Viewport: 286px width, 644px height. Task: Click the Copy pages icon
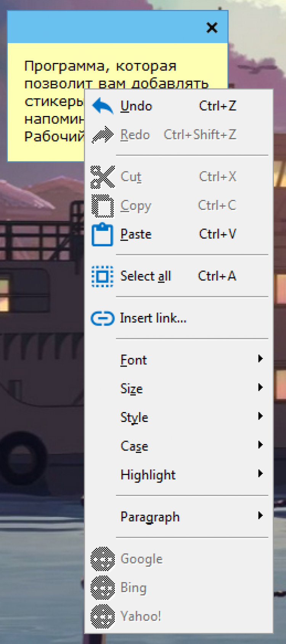[103, 206]
